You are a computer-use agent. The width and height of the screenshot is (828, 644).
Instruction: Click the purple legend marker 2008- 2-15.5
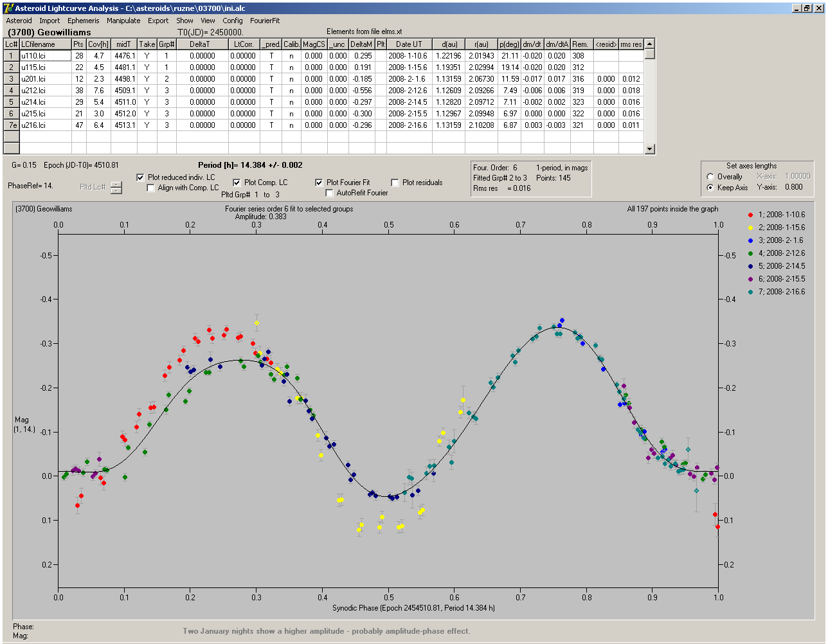click(751, 279)
